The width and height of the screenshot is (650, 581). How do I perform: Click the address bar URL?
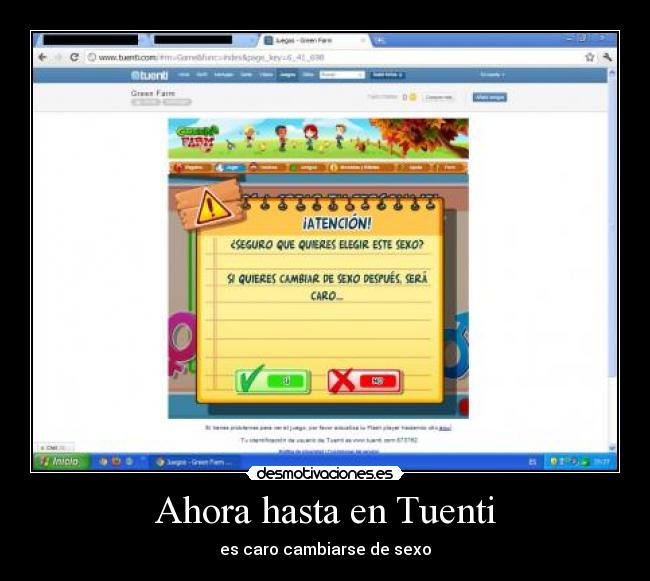tap(211, 57)
